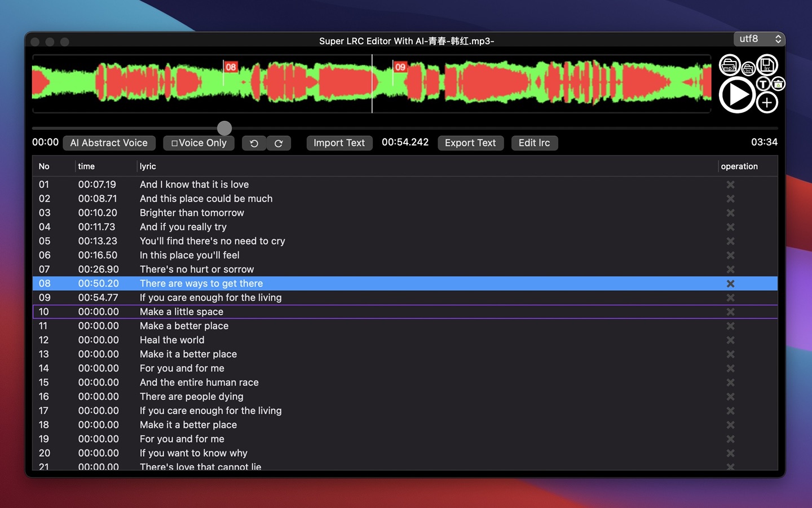Delete row 07 with its X icon
This screenshot has width=812, height=508.
point(730,269)
